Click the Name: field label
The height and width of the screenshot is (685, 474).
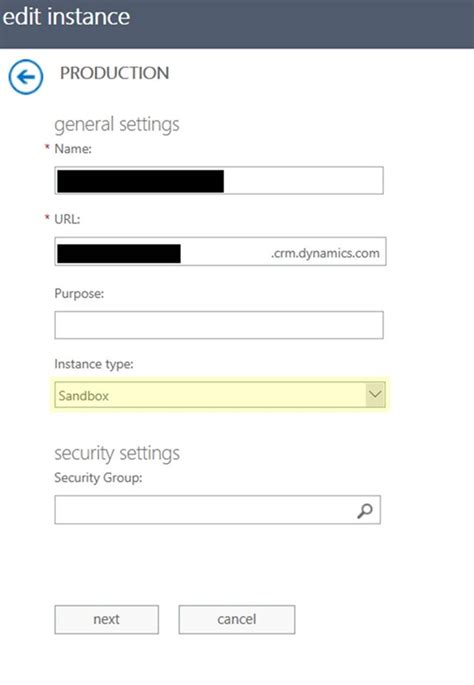pyautogui.click(x=73, y=149)
